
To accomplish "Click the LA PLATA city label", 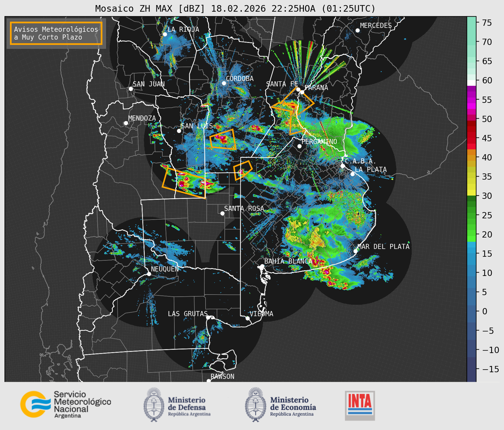I will tap(371, 170).
